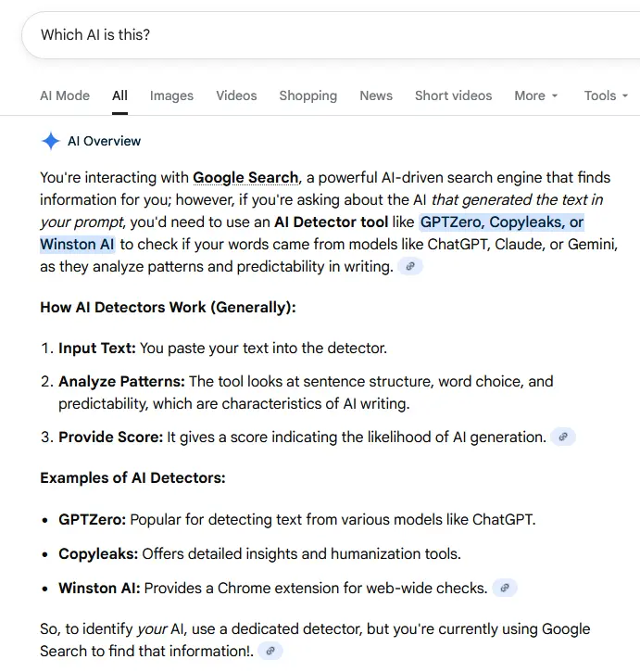Click source link icon after Provide Score

563,437
